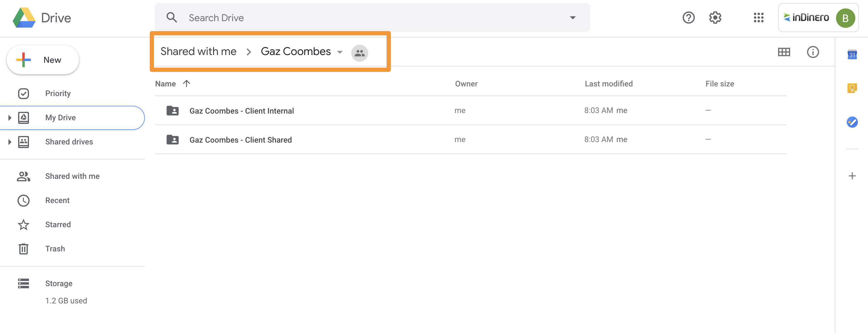This screenshot has width=868, height=333.
Task: Open the Gaz Coombes folder dropdown
Action: (x=340, y=52)
